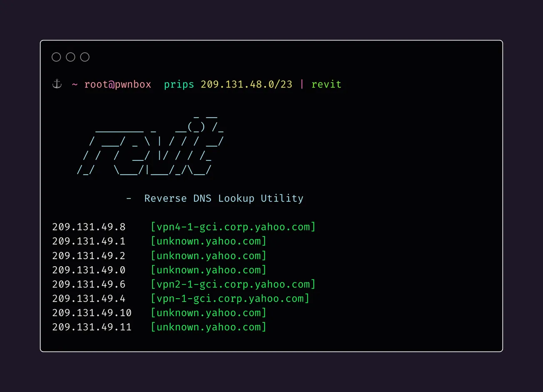
Task: Click the anchor icon in the shell prompt
Action: coord(56,83)
